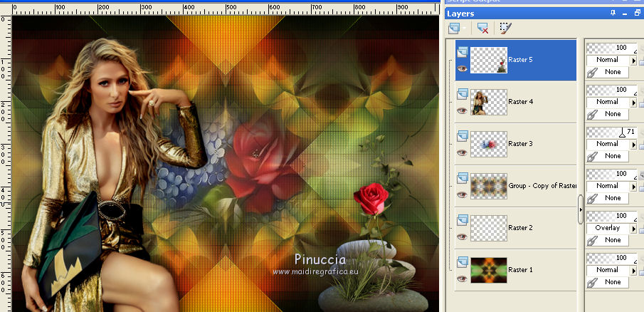
Task: Toggle the link set None button for Raster 4
Action: click(x=608, y=114)
